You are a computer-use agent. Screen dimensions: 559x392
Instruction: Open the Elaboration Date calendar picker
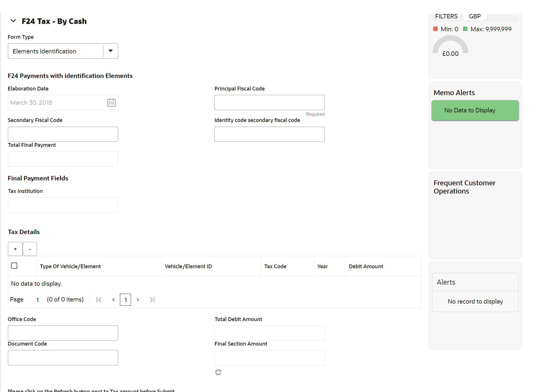(x=111, y=102)
